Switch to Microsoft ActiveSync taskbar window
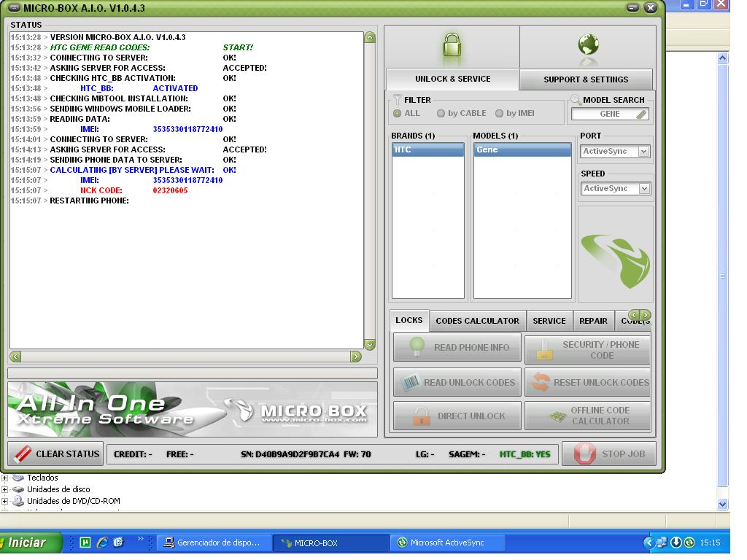747x560 pixels. [x=447, y=542]
